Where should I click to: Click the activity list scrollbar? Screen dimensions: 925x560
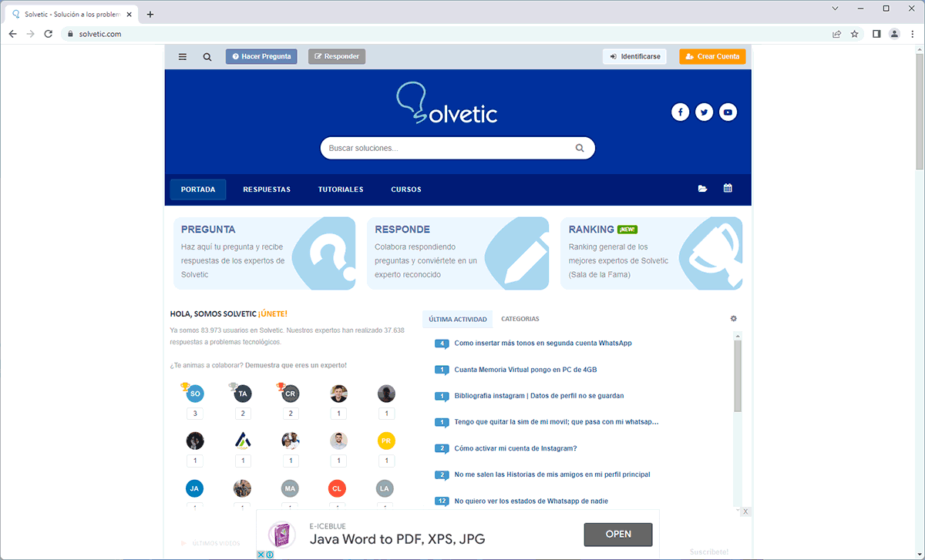tap(738, 377)
